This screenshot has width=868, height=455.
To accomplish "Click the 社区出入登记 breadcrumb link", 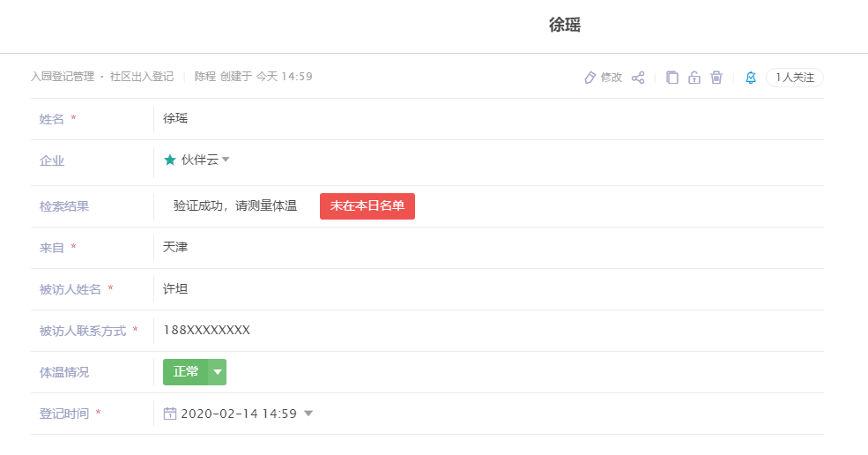I will [x=142, y=77].
